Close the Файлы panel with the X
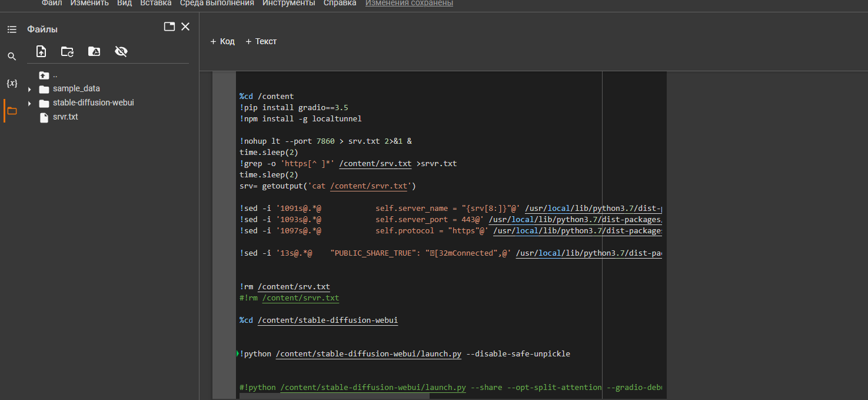This screenshot has height=400, width=868. click(185, 27)
